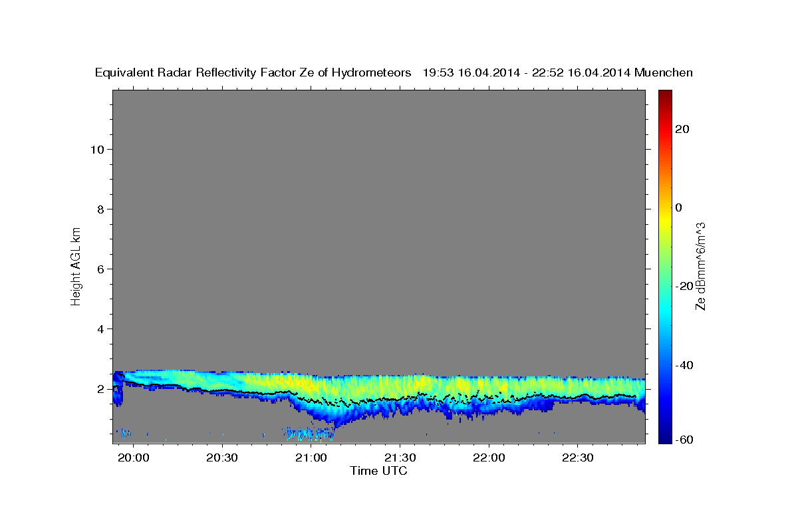Click the colorbar value '-60'
The width and height of the screenshot is (798, 532).
coord(684,440)
